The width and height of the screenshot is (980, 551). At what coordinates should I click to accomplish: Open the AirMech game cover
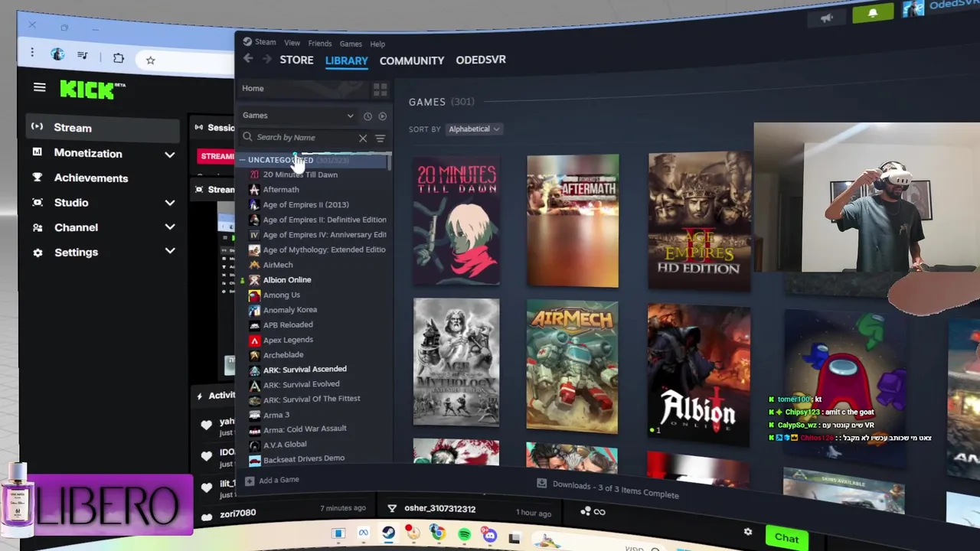[x=572, y=366]
